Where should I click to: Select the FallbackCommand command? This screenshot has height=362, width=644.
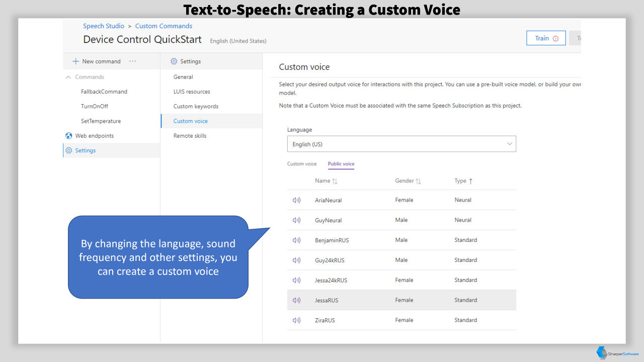(104, 92)
